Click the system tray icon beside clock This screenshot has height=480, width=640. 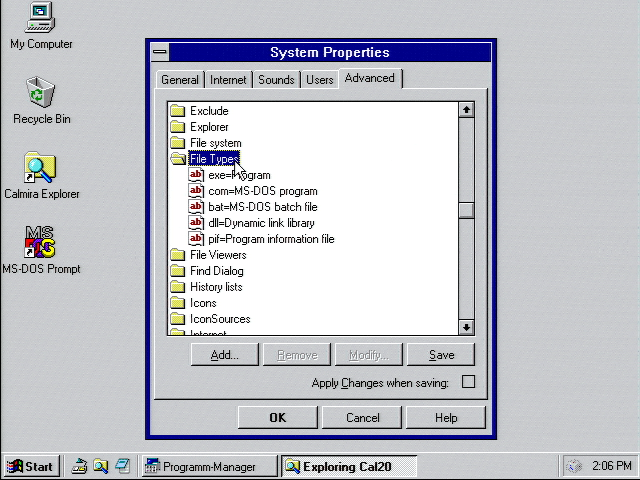point(574,466)
